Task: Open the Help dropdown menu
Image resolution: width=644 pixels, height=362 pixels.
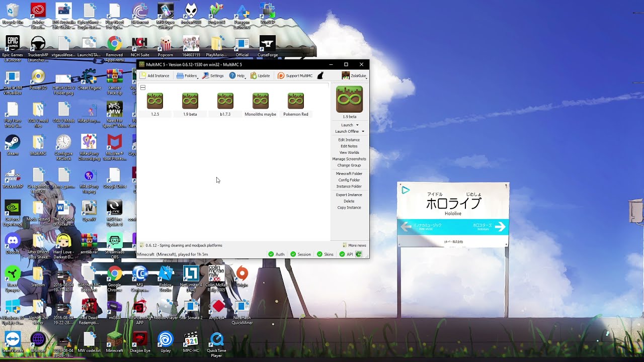Action: [237, 76]
